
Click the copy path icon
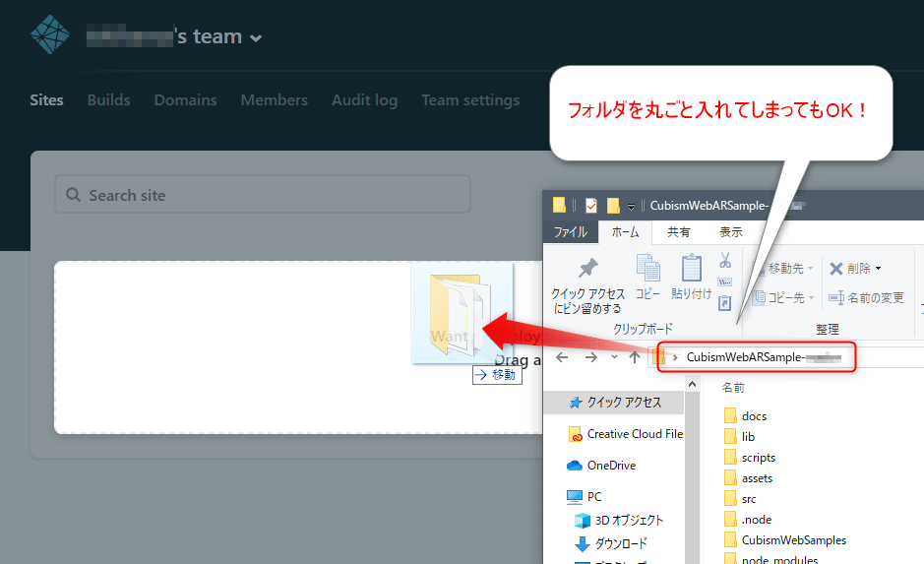725,282
